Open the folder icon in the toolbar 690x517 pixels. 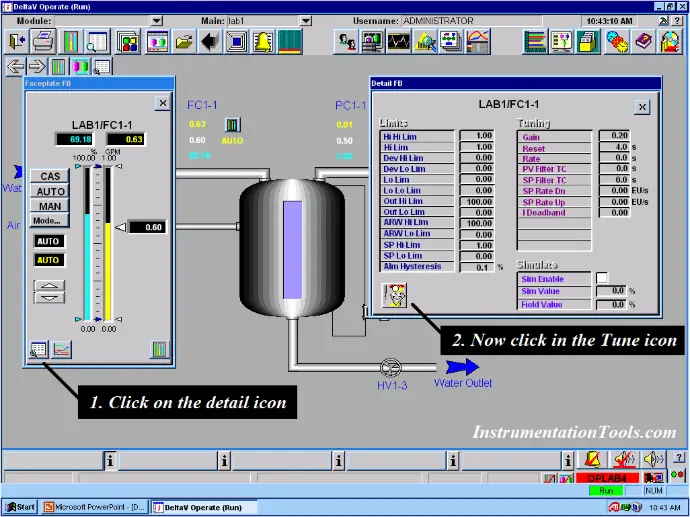point(184,42)
